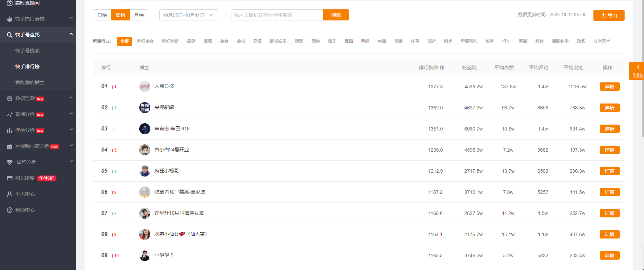This screenshot has height=270, width=644.
Task: Click the 央视新闻 avatar
Action: tap(145, 108)
